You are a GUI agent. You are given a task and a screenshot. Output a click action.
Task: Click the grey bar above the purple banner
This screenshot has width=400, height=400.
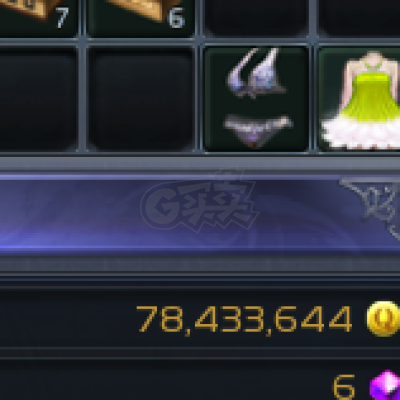200,164
